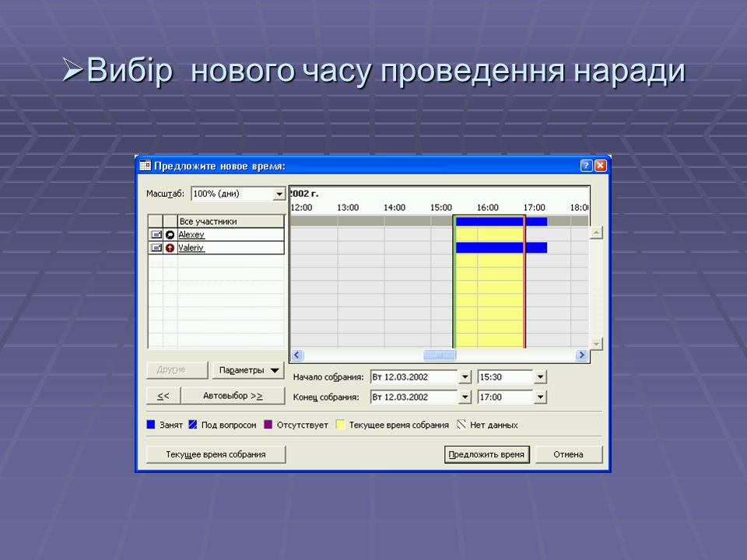Click the vertical scrollbar down arrow
Viewport: 747px width, 560px height.
point(597,343)
